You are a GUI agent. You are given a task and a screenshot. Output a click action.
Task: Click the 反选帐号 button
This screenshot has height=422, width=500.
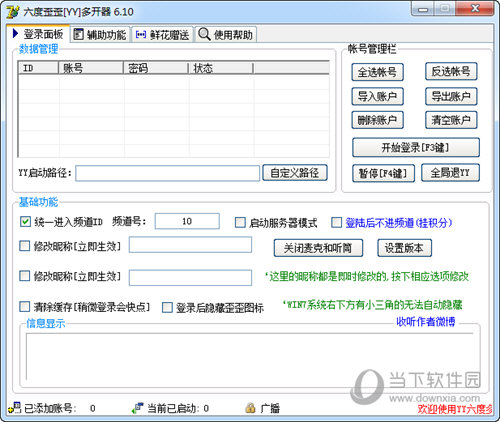point(451,71)
